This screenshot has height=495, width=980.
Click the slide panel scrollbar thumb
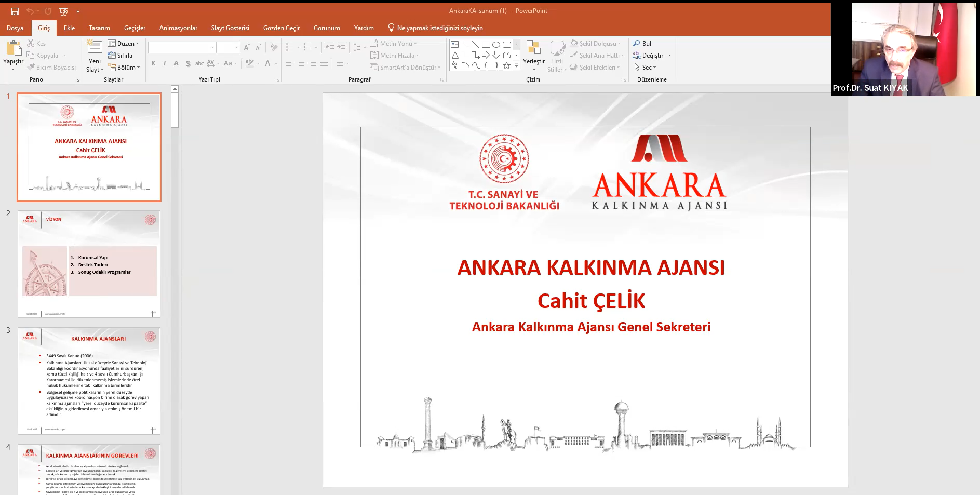175,110
